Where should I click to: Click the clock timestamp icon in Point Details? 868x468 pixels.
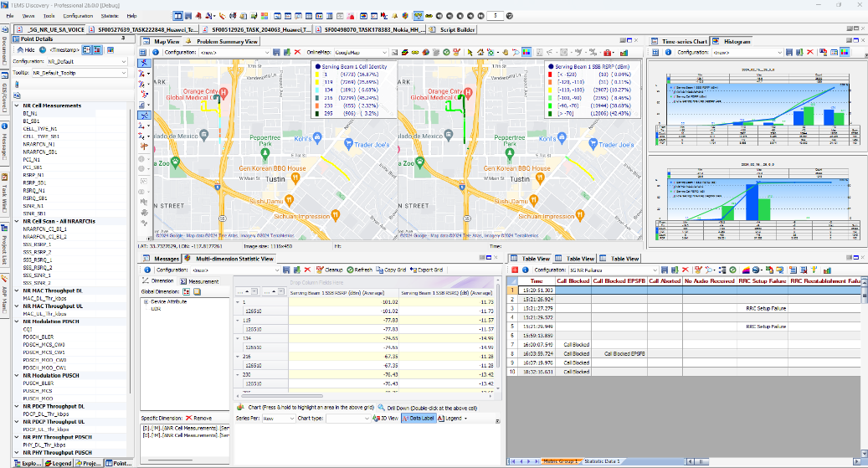click(43, 50)
